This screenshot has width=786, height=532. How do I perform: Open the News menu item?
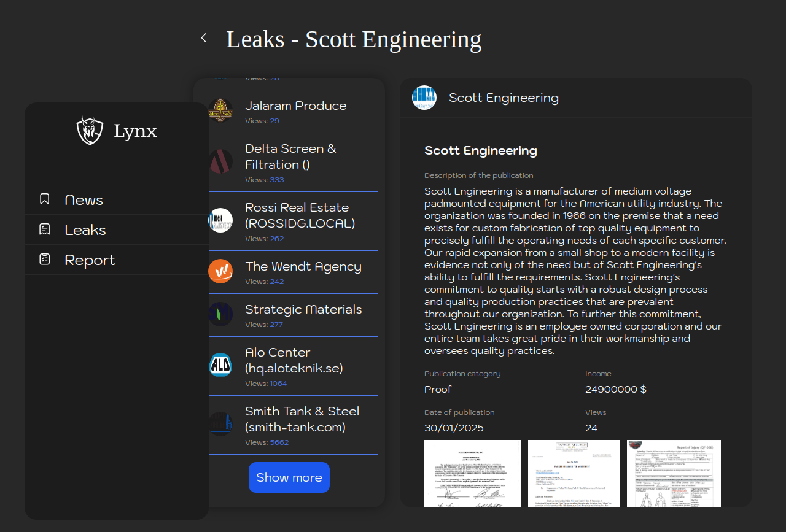coord(84,200)
